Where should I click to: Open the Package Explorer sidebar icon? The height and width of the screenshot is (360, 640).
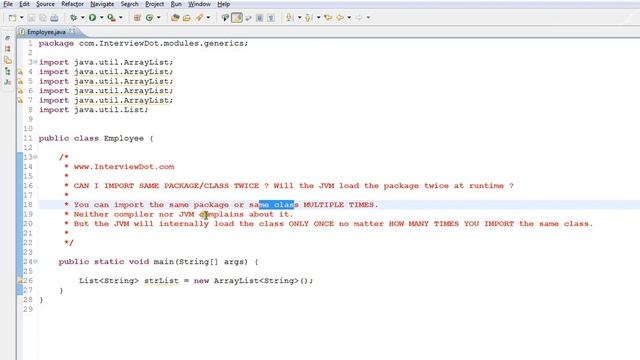[7, 49]
